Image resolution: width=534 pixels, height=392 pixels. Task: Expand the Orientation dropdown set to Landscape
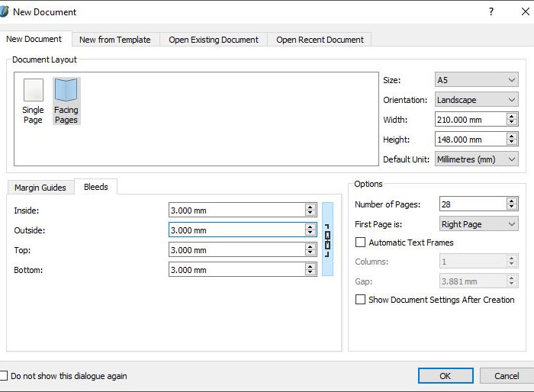(x=476, y=100)
